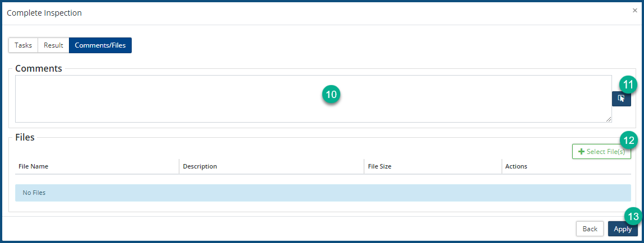Image resolution: width=644 pixels, height=243 pixels.
Task: Close the Complete Inspection dialog
Action: (x=634, y=10)
